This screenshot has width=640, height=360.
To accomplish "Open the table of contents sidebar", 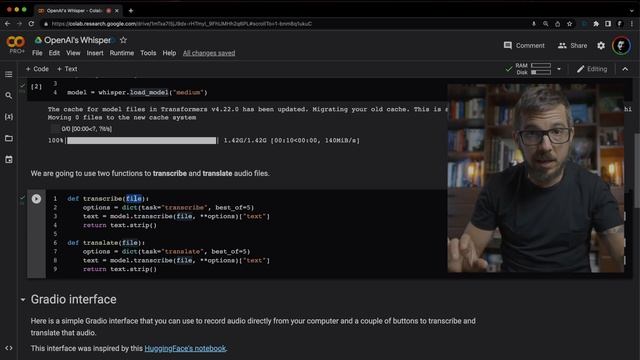I will tap(9, 74).
